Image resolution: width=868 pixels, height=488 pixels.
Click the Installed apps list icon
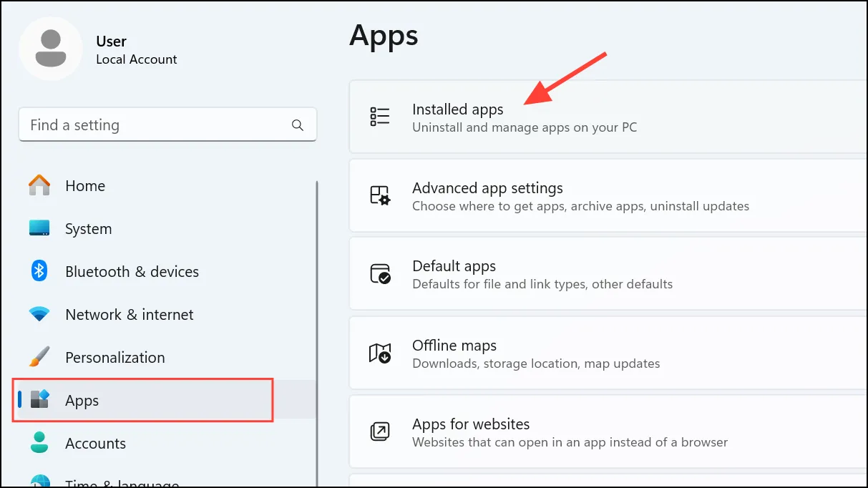380,117
